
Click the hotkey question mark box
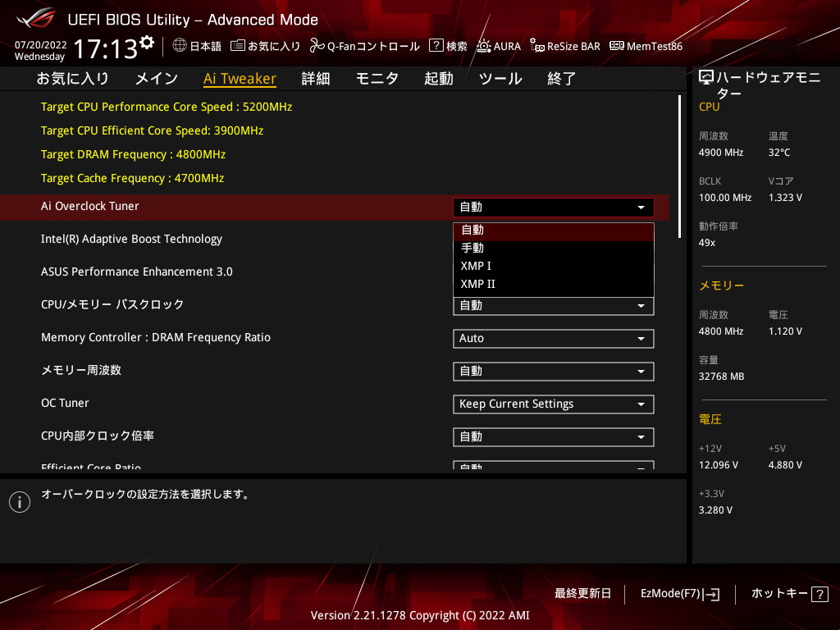(x=819, y=594)
